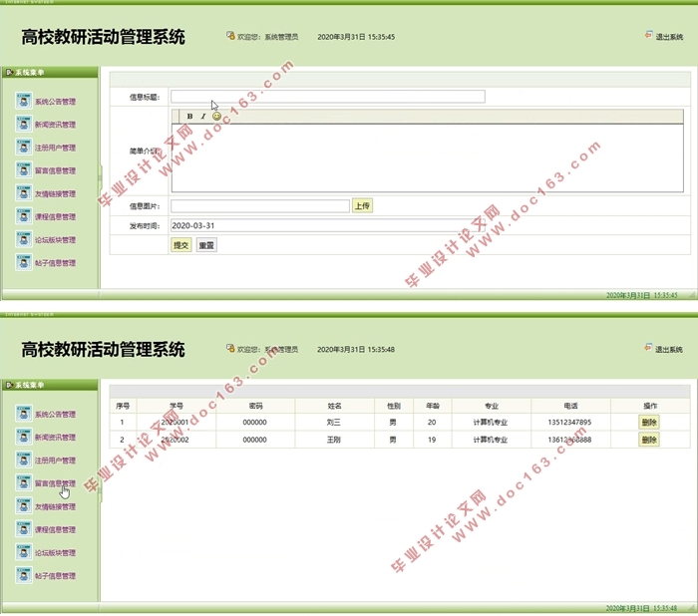Click the user welcome icon in top window
698x616 pixels.
(230, 36)
